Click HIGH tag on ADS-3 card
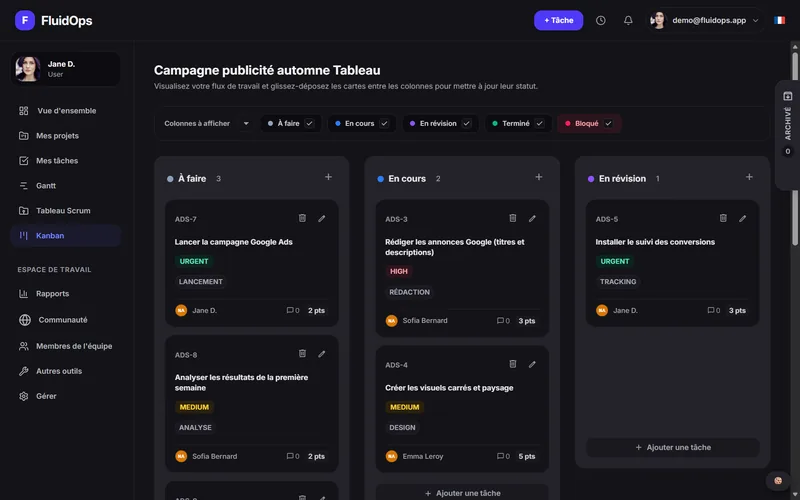Viewport: 800px width, 500px height. 398,271
